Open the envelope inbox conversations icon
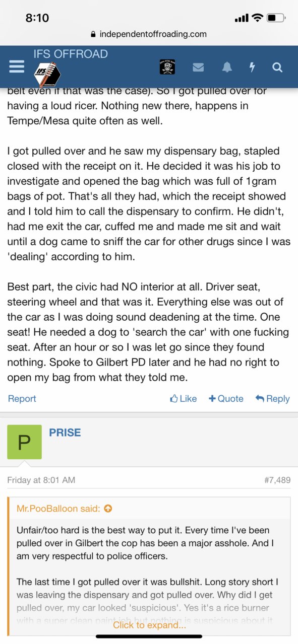This screenshot has height=644, width=298. 199,67
